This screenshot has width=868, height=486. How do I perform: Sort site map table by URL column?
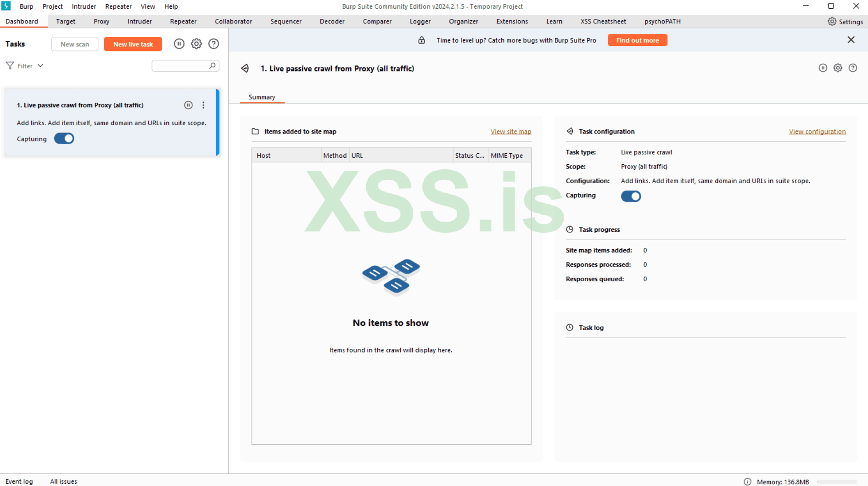[x=401, y=156]
